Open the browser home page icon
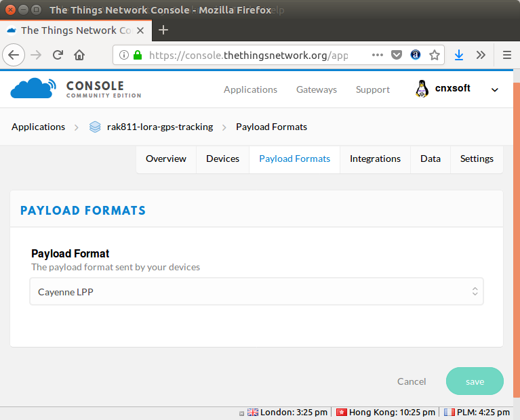 79,55
